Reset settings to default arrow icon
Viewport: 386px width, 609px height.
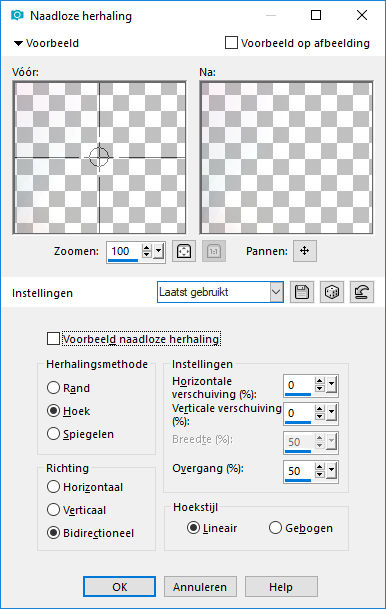click(362, 292)
